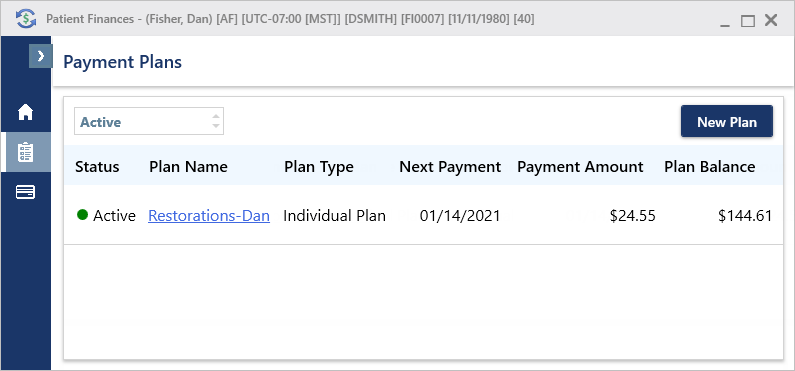This screenshot has height=371, width=795.
Task: Open the Restorations-Dan plan link
Action: (x=209, y=216)
